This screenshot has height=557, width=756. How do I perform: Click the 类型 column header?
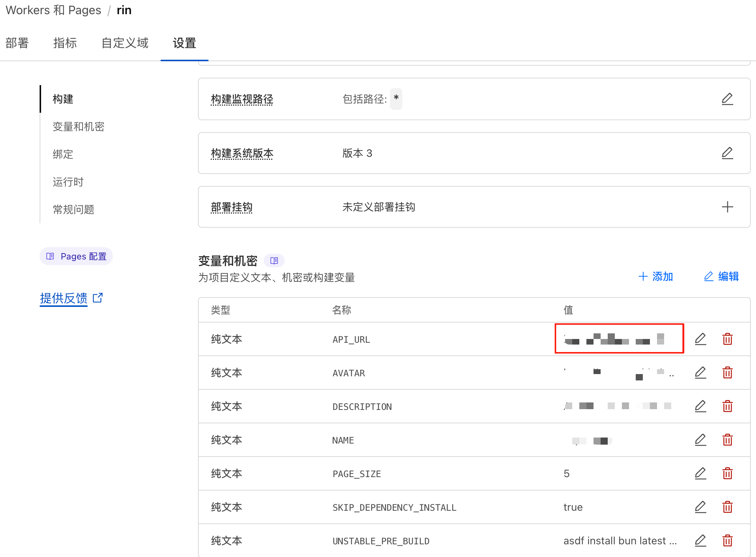(x=220, y=310)
